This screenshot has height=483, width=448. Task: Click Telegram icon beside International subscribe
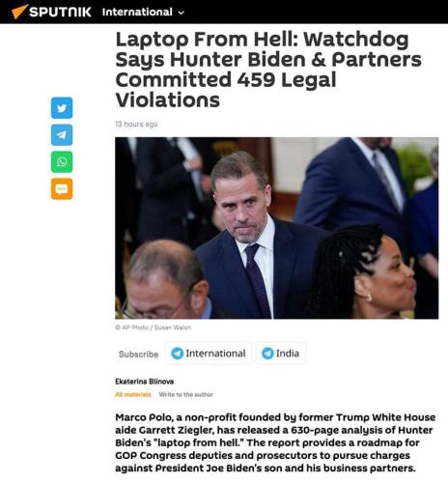pos(177,354)
